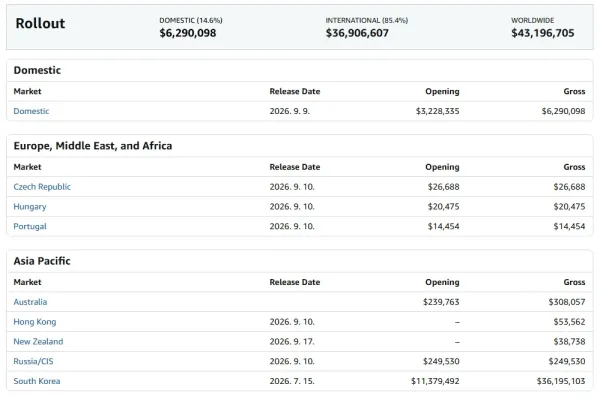Select the Australia market link
Image resolution: width=600 pixels, height=399 pixels.
pyautogui.click(x=30, y=302)
